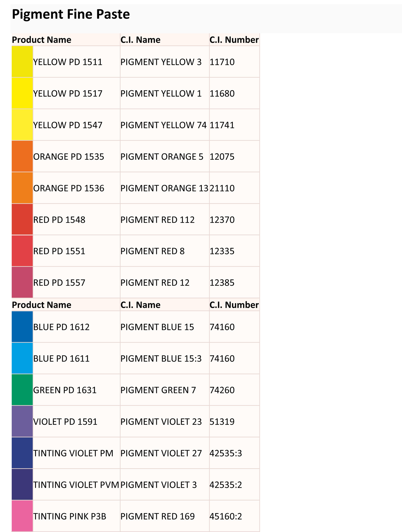Click the Pigment Fine Paste heading
This screenshot has height=532, width=402.
point(71,14)
